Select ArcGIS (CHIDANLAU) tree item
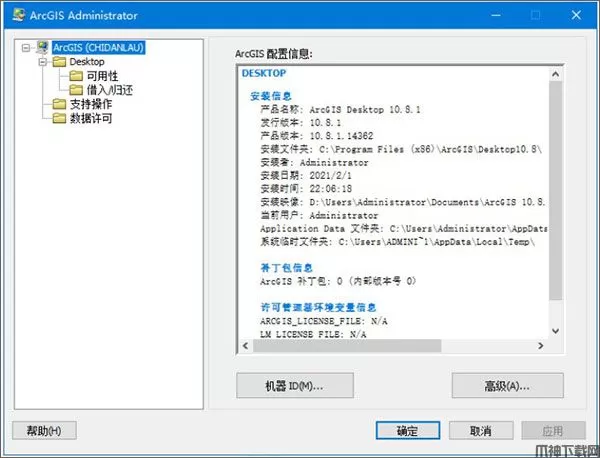Screen dimensions: 600x458 pos(98,47)
